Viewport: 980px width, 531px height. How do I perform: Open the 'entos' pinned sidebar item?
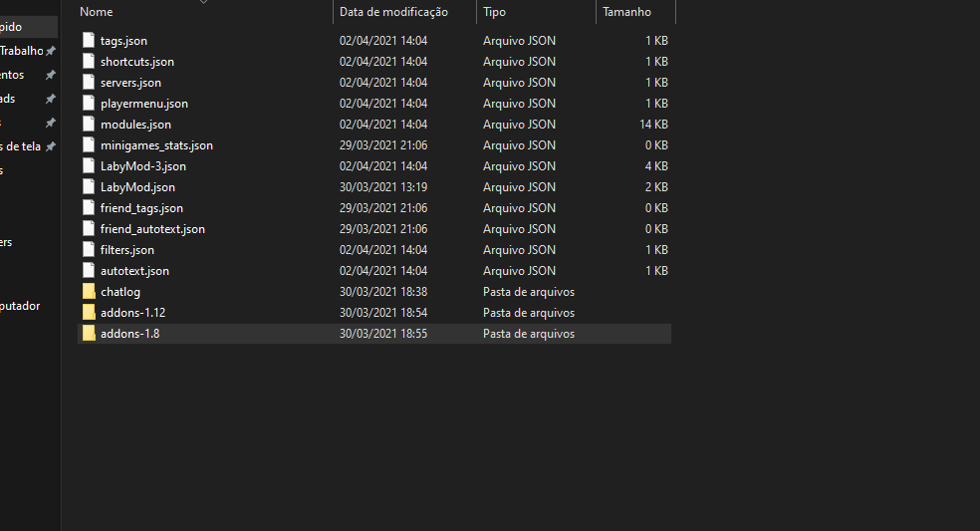click(12, 75)
